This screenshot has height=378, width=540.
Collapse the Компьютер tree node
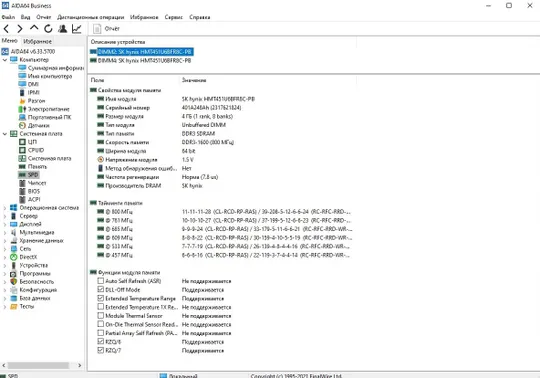(5, 60)
